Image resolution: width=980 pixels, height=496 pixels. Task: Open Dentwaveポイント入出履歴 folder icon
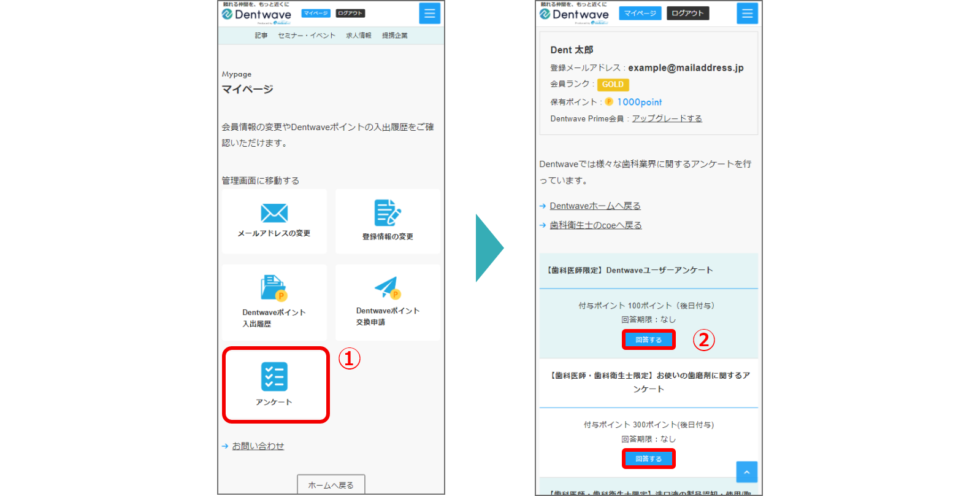[274, 288]
